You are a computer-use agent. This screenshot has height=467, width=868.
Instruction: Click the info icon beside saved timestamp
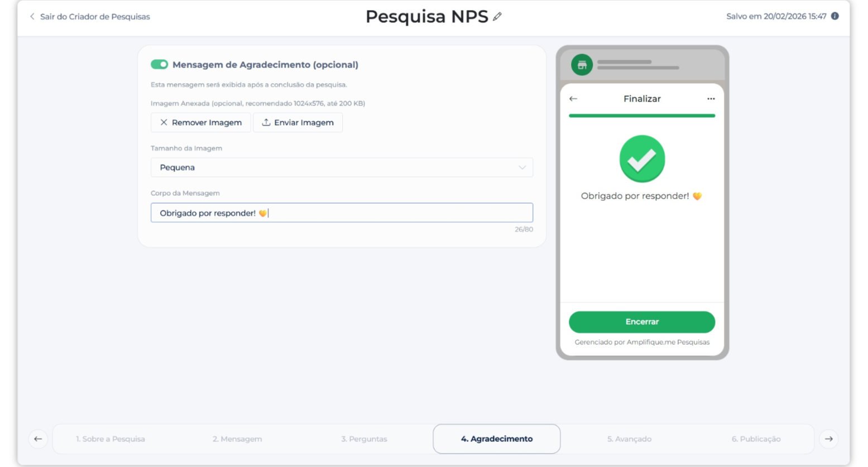click(835, 16)
